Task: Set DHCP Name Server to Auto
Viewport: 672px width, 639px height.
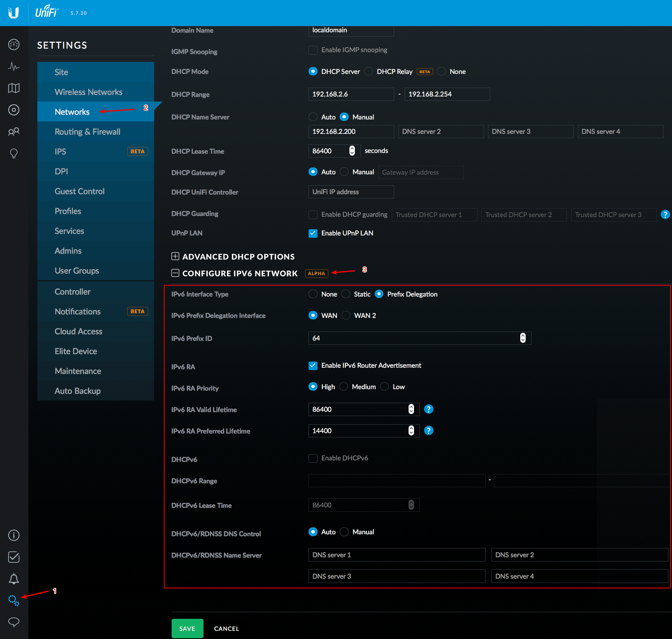Action: point(313,117)
